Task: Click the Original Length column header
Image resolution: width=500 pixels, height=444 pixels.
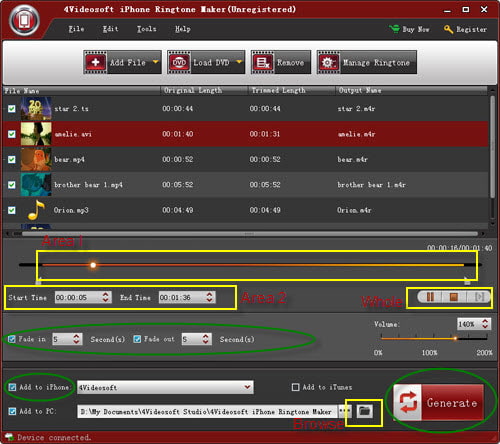Action: coord(193,90)
